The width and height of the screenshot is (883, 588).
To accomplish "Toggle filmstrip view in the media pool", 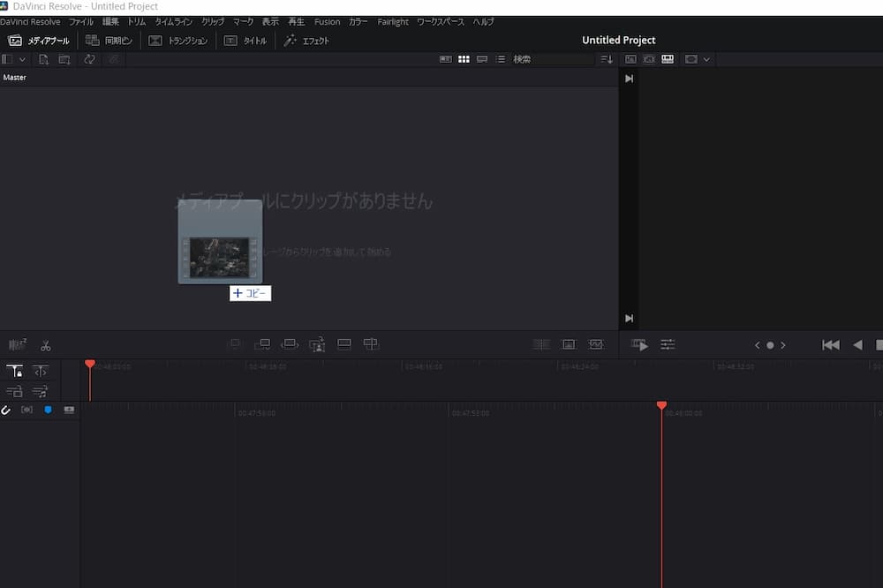I will tap(446, 59).
